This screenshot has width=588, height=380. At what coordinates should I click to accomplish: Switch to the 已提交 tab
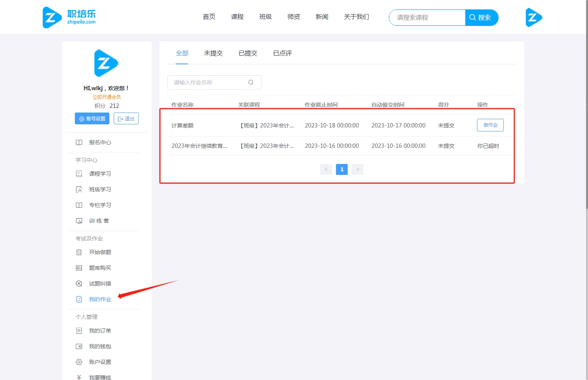click(x=248, y=53)
